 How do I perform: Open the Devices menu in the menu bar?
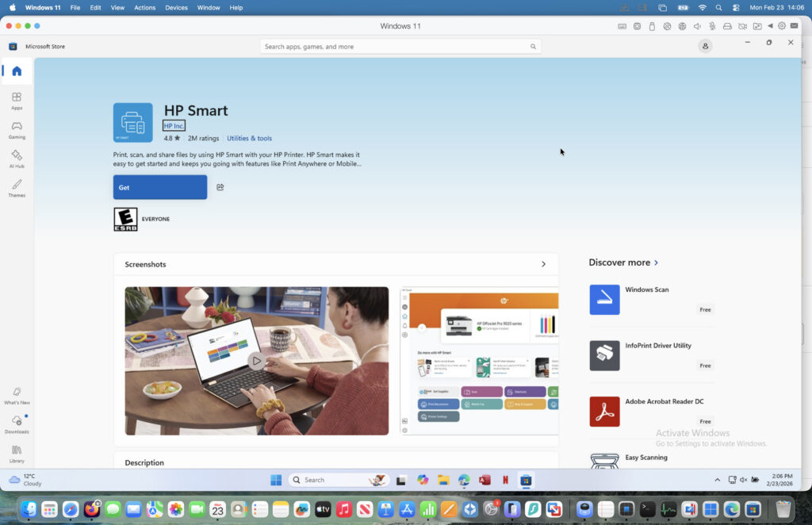[178, 7]
